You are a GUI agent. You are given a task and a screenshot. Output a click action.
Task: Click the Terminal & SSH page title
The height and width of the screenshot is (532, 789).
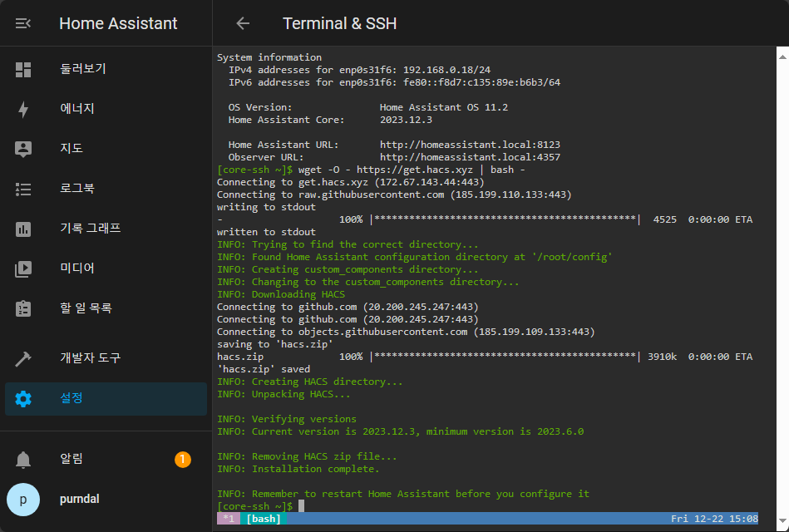(x=340, y=23)
